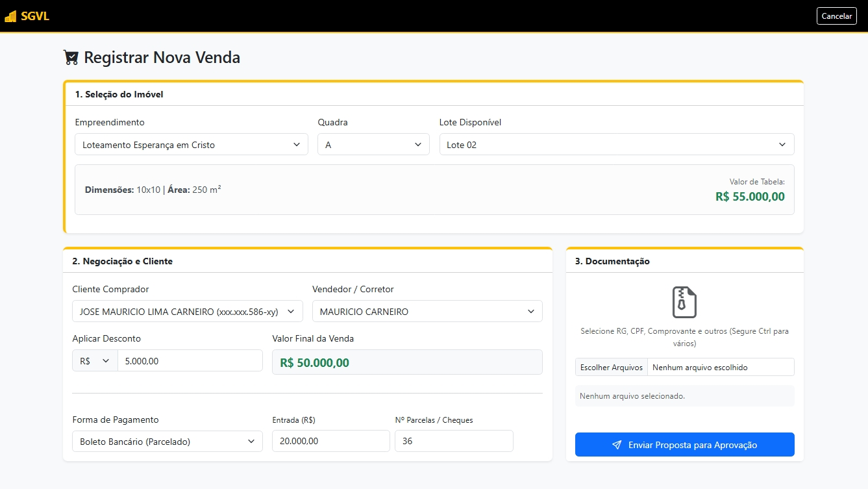Click the Valor Final da Venda field
The height and width of the screenshot is (489, 868).
pyautogui.click(x=406, y=362)
